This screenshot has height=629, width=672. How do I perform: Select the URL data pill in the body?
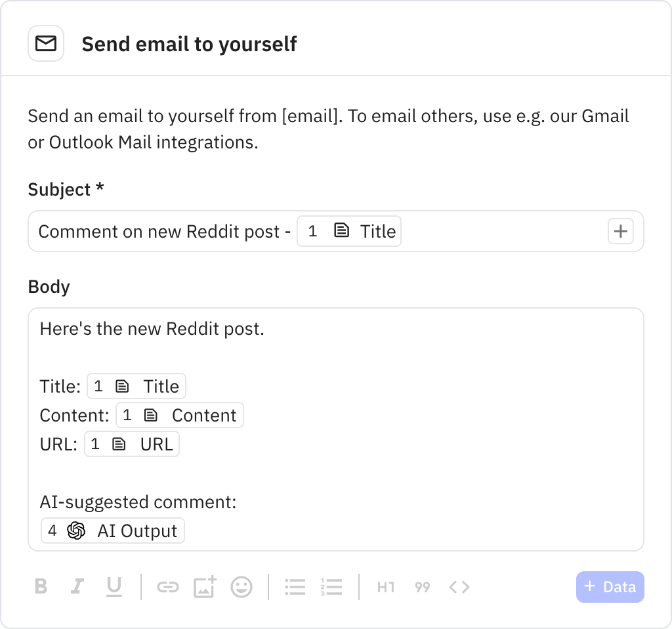132,444
